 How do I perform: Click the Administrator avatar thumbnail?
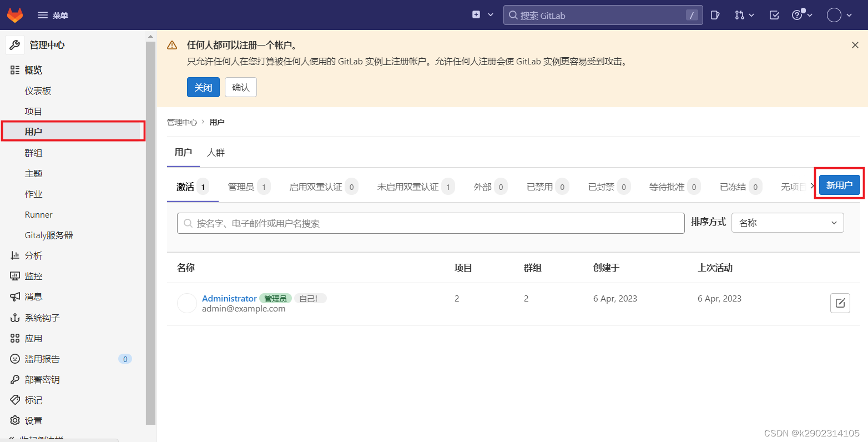coord(187,303)
